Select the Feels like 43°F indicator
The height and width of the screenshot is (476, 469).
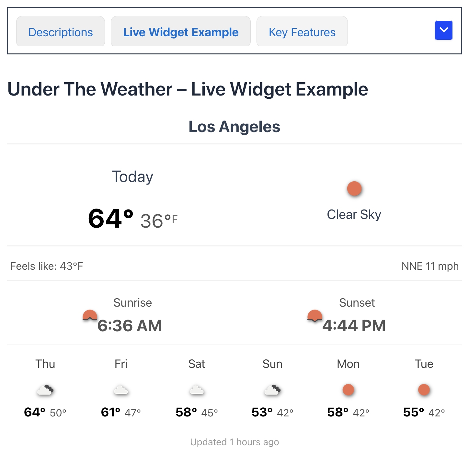coord(47,266)
